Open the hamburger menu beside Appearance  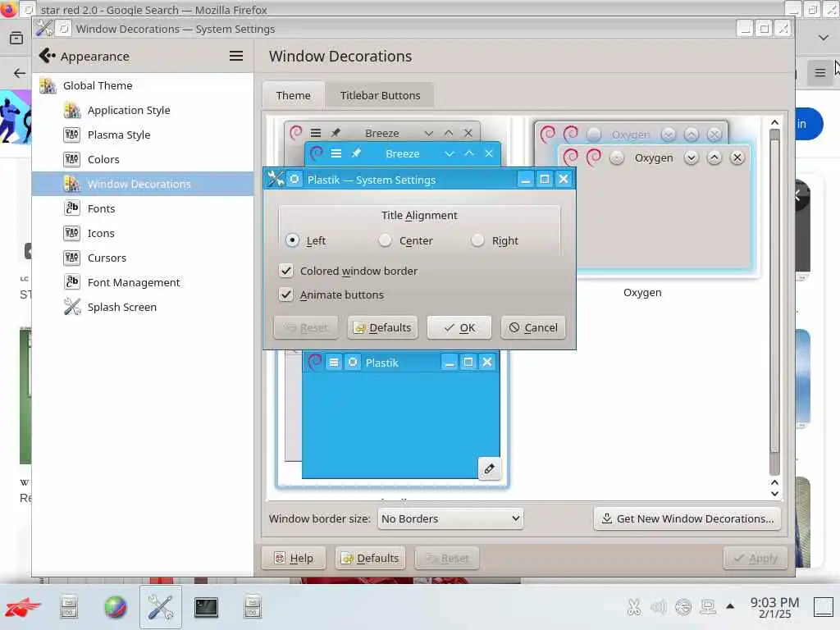pos(236,56)
